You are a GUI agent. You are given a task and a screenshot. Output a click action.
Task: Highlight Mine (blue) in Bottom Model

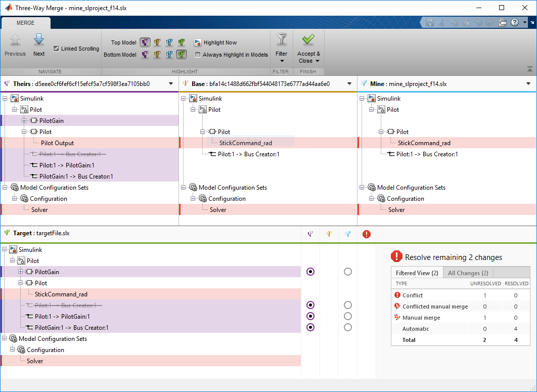[169, 55]
